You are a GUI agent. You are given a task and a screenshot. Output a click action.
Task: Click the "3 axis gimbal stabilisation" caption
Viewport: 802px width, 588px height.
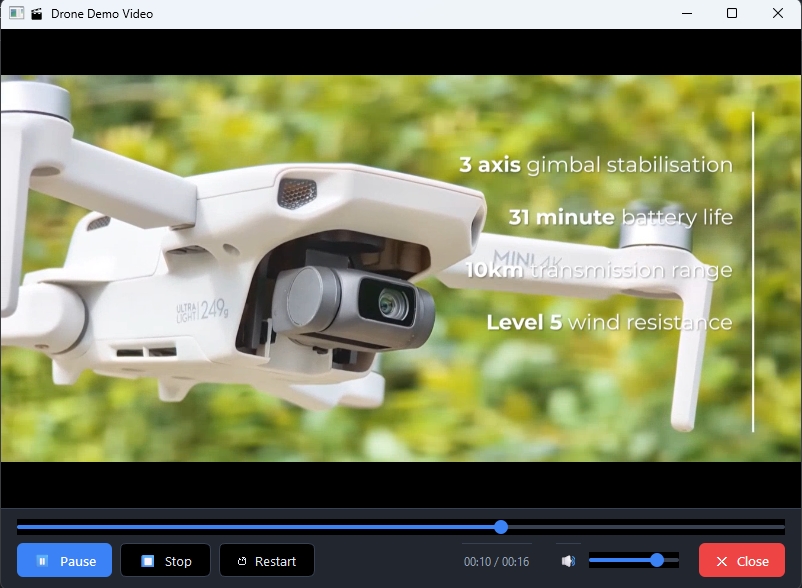point(596,165)
